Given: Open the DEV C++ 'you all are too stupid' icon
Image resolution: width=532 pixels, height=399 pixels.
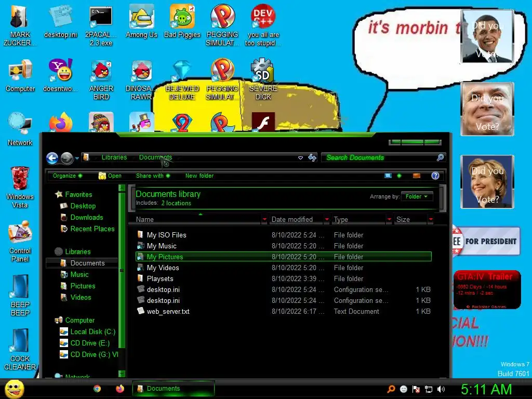Looking at the screenshot, I should 263,25.
